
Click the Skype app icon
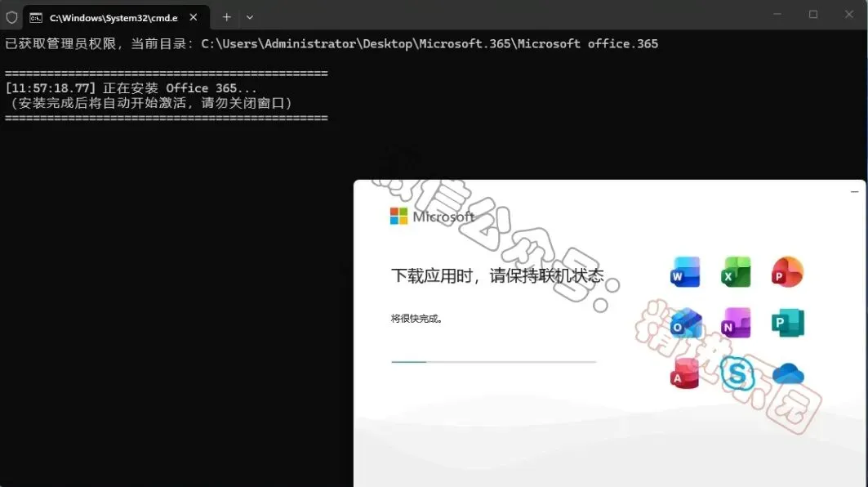[737, 373]
